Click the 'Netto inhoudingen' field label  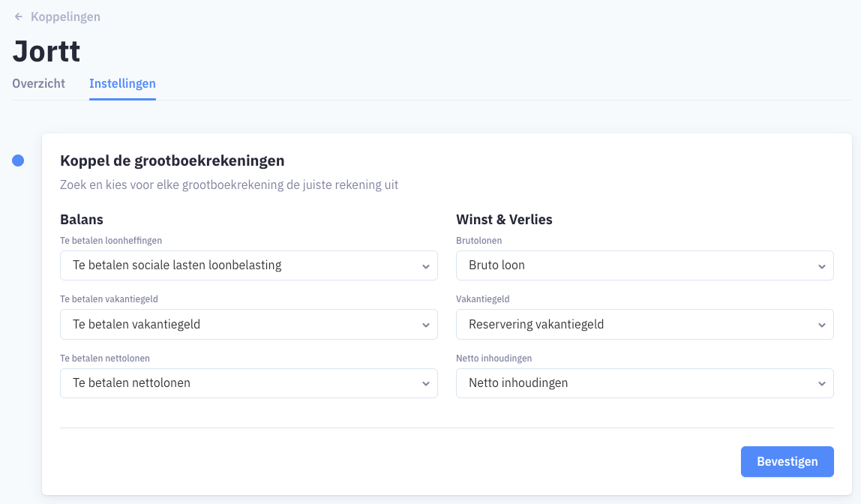click(x=493, y=358)
